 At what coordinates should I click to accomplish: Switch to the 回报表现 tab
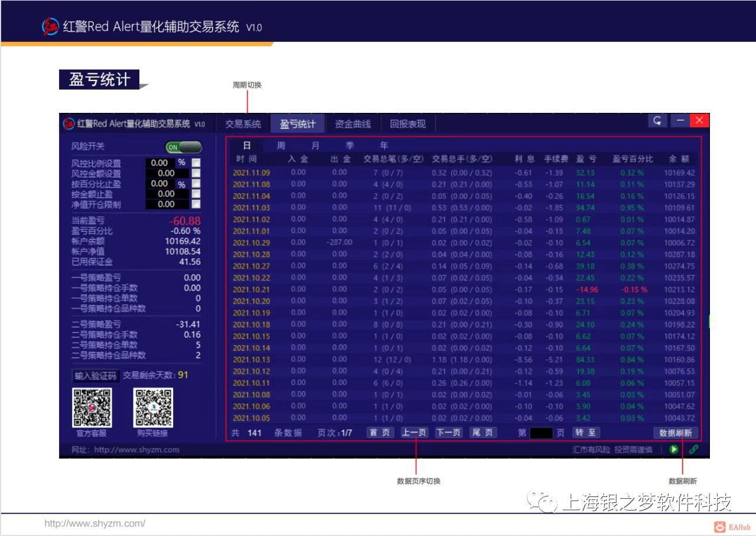click(408, 124)
